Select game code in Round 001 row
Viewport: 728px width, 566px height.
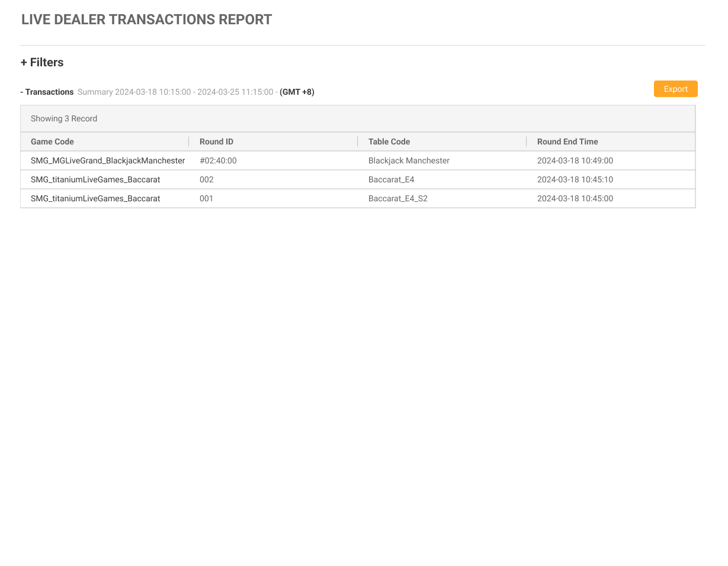tap(95, 198)
